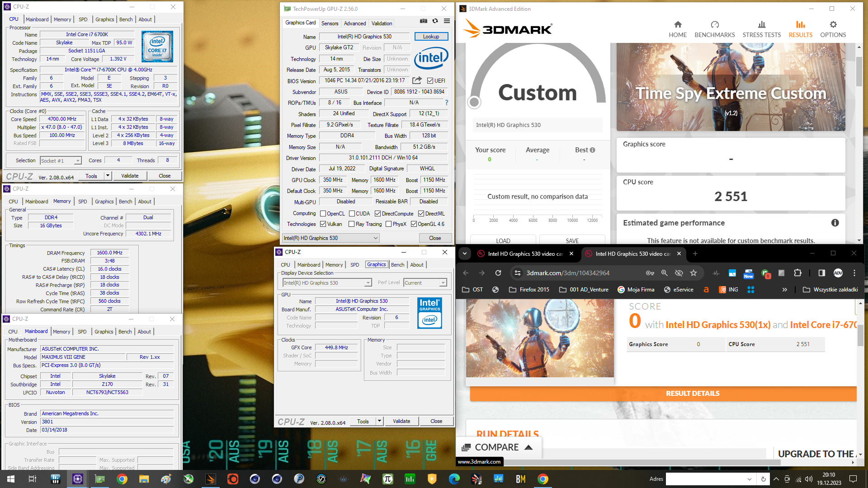868x488 pixels.
Task: Open About tab in CPU-Z Mainboard window
Action: [x=144, y=332]
